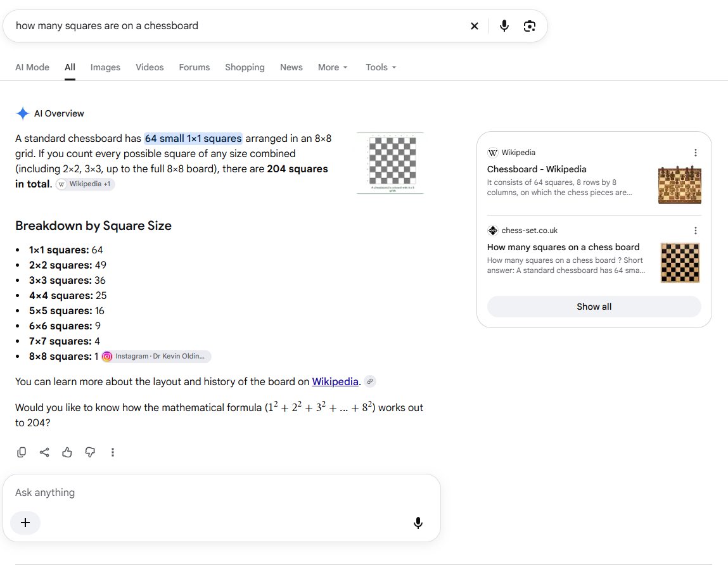Click chessboard diagram thumbnail in AI Overview
Viewport: 728px width, 565px height.
(x=390, y=163)
